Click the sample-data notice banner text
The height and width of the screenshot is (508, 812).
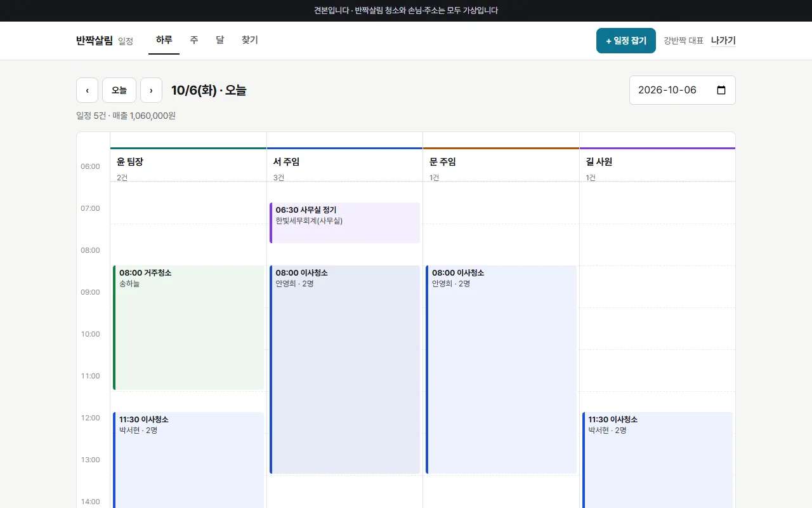pyautogui.click(x=406, y=10)
